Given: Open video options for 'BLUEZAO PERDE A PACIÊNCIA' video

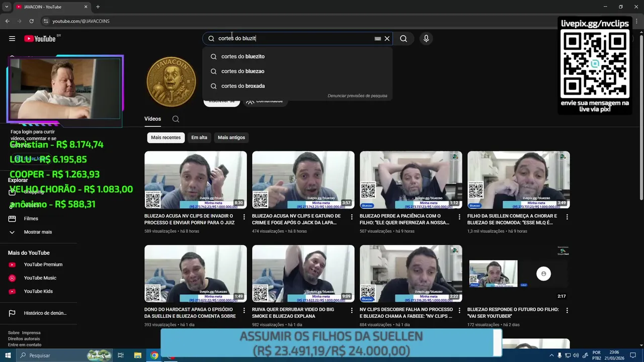Looking at the screenshot, I should (459, 217).
